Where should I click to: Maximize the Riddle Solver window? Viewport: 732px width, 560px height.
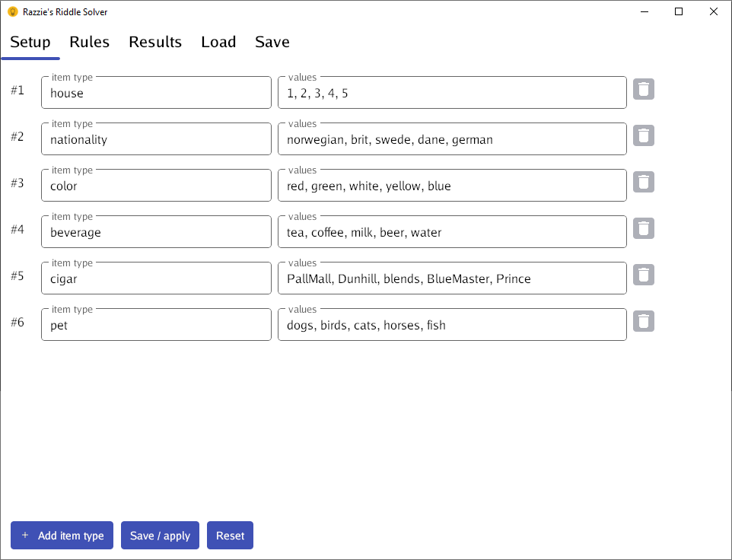pyautogui.click(x=679, y=11)
